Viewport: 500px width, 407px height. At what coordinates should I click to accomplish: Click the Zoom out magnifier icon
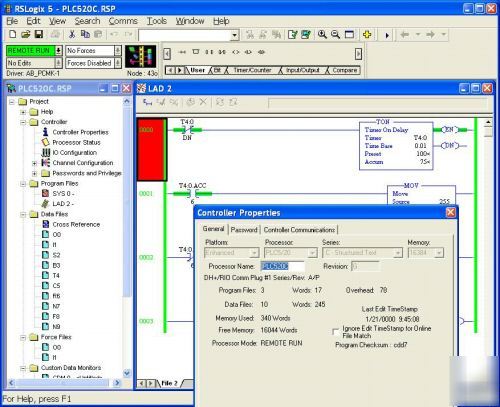point(336,34)
